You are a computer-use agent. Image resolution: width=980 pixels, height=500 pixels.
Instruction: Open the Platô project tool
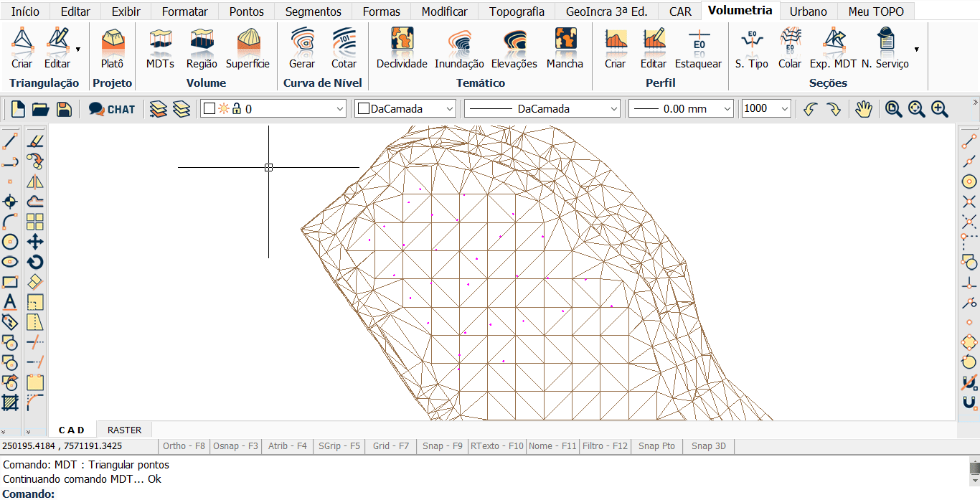pos(112,48)
